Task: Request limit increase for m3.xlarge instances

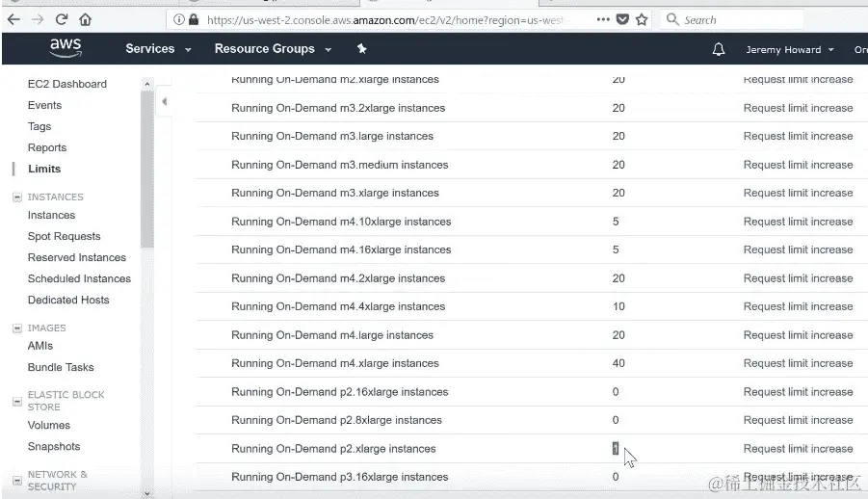Action: click(x=798, y=194)
